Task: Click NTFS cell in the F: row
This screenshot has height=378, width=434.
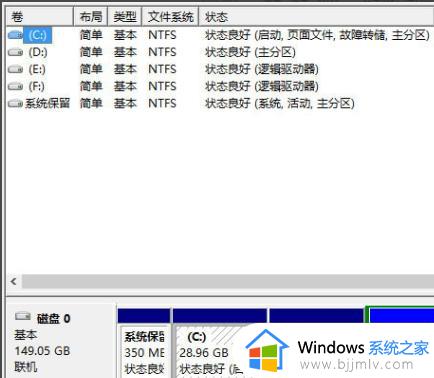Action: point(162,86)
